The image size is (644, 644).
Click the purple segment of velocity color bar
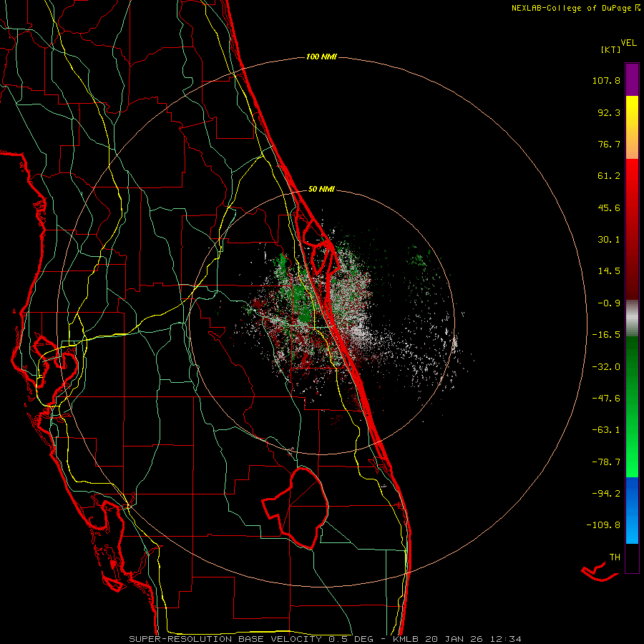(x=632, y=79)
